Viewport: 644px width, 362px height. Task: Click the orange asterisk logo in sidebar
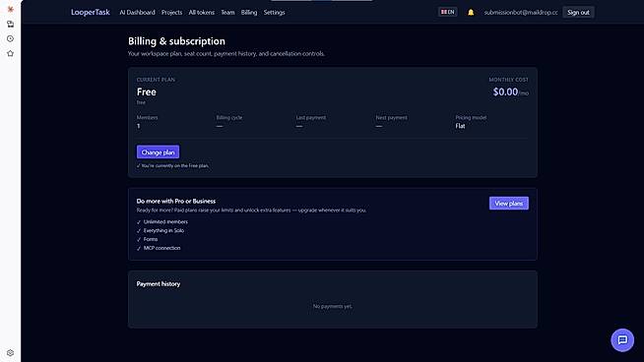[10, 9]
